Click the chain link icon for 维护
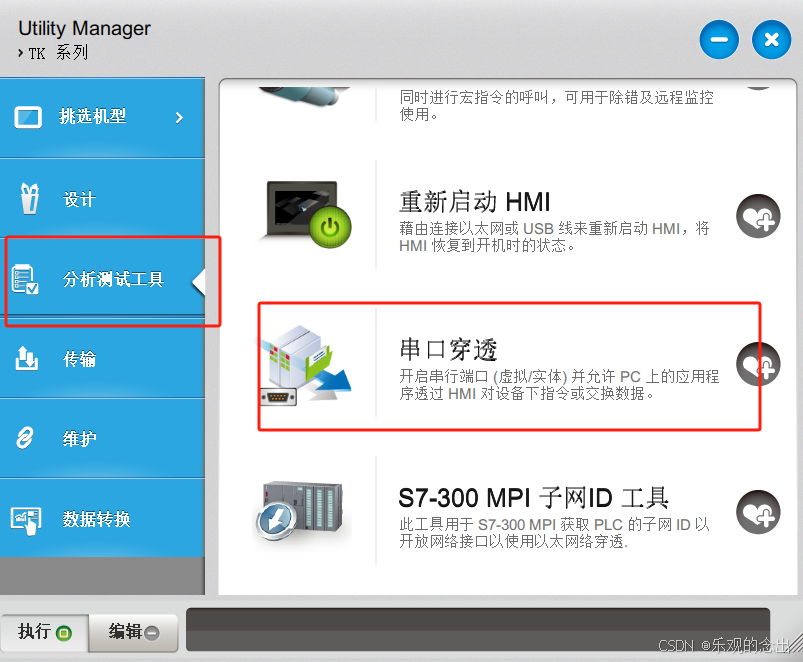This screenshot has height=662, width=803. pyautogui.click(x=25, y=438)
